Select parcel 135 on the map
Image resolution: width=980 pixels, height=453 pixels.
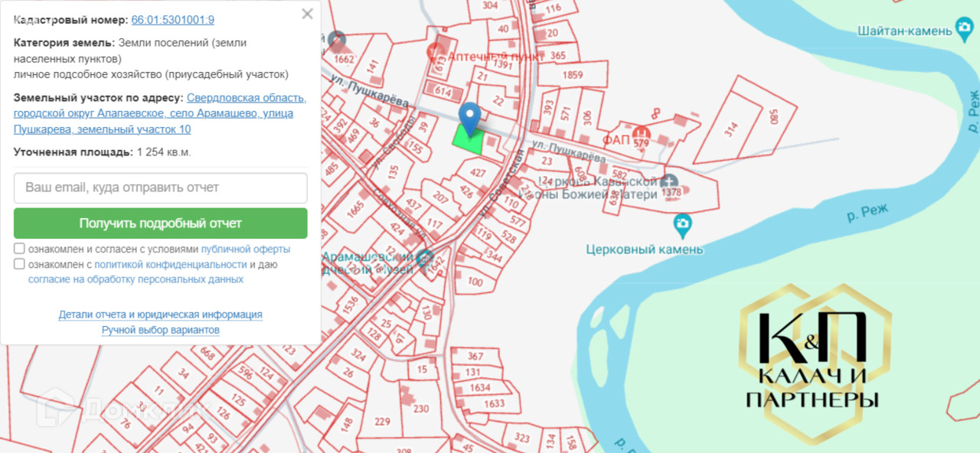tap(394, 172)
